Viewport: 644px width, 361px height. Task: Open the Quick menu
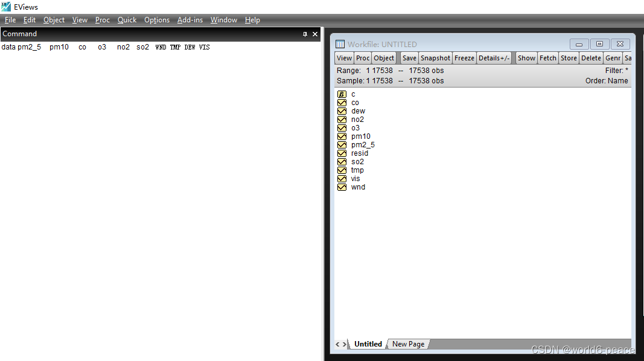pyautogui.click(x=127, y=20)
